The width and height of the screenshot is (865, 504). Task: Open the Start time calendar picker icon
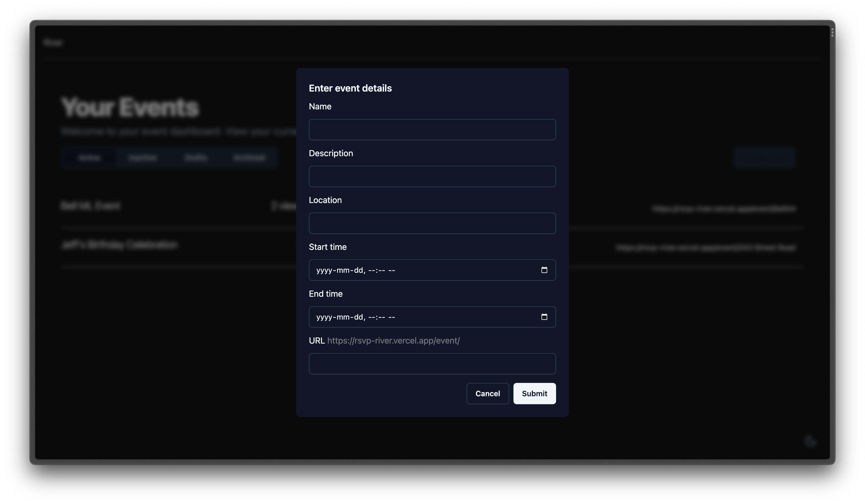pos(544,270)
